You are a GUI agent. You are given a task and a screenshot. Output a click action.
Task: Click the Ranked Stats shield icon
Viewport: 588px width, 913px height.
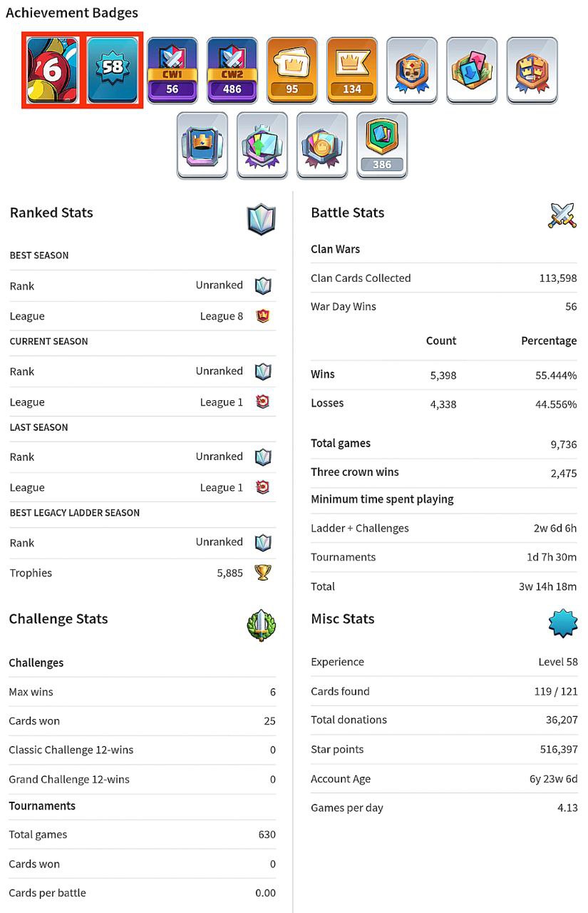262,219
